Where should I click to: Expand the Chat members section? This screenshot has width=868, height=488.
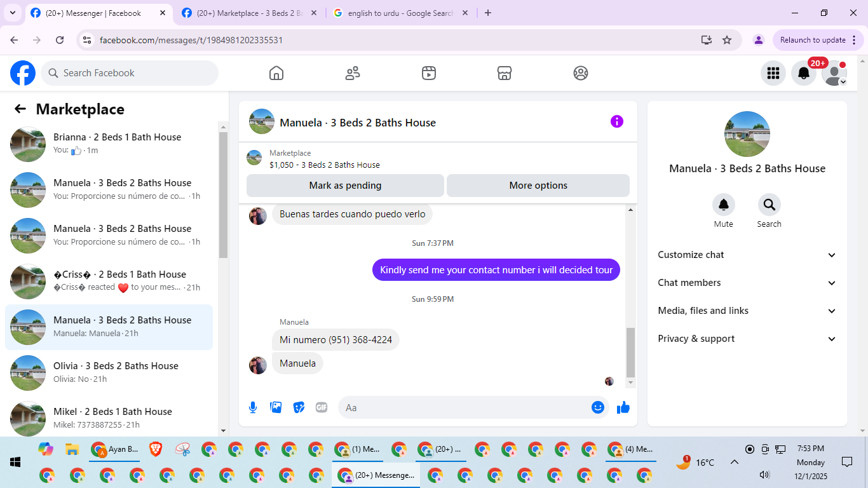tap(747, 283)
